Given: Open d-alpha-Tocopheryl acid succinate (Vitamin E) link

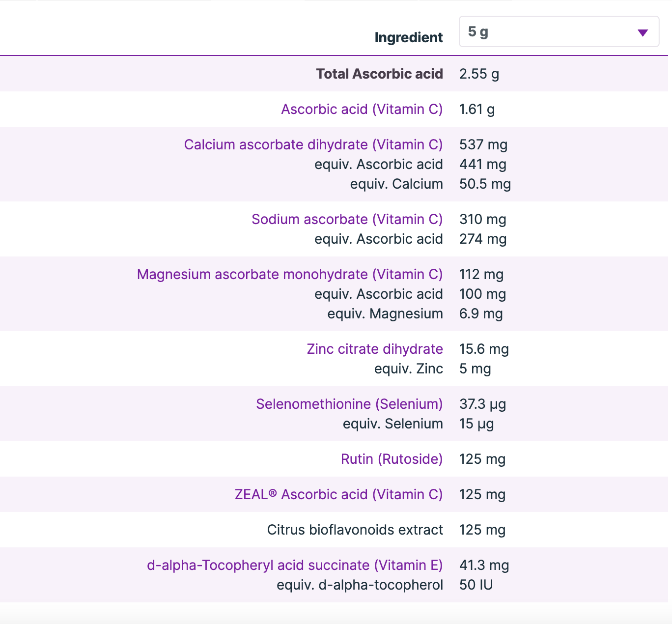Looking at the screenshot, I should [x=295, y=565].
